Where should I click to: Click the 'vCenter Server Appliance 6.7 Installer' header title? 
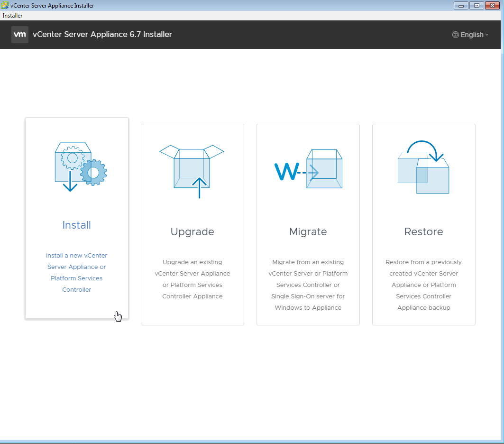102,34
